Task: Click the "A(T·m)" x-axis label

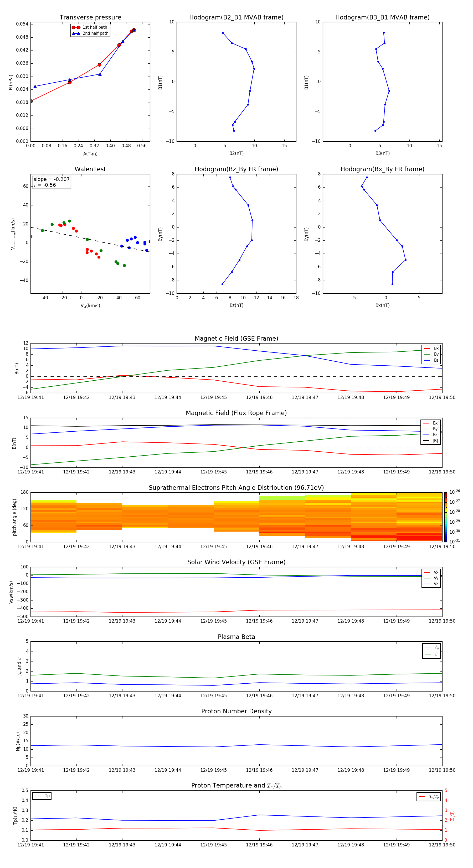Action: tap(90, 154)
